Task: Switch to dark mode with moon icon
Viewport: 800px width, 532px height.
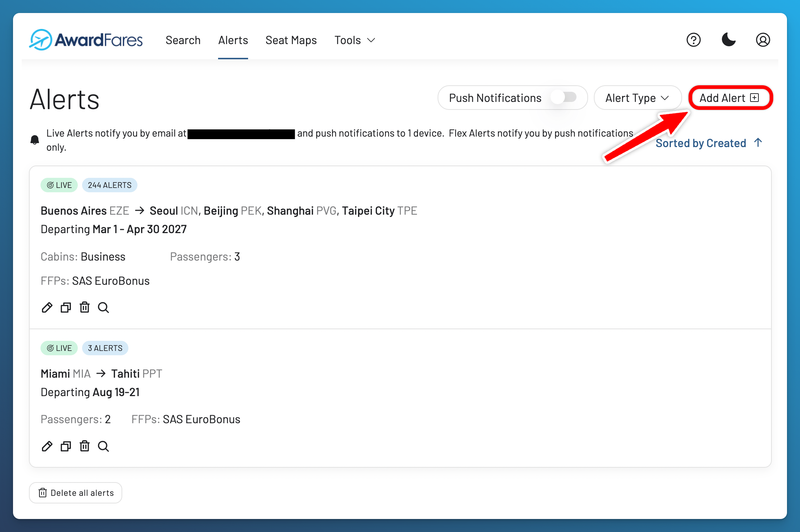Action: (728, 40)
